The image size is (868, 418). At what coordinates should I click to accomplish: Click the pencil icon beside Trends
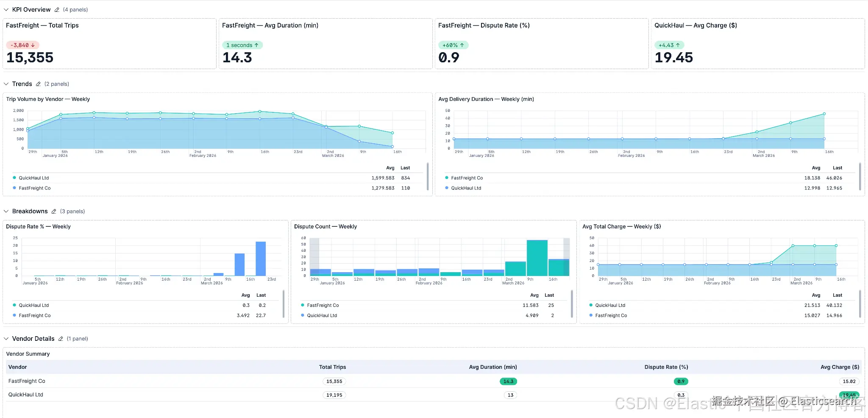click(38, 84)
